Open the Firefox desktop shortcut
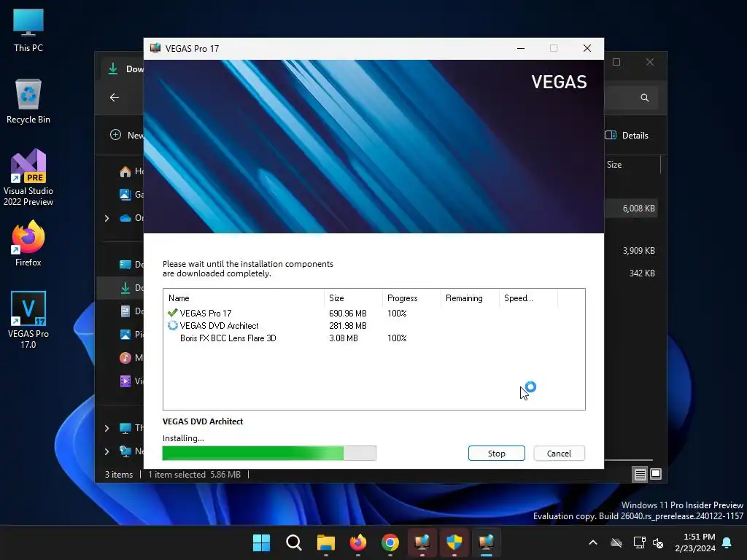 tap(28, 244)
